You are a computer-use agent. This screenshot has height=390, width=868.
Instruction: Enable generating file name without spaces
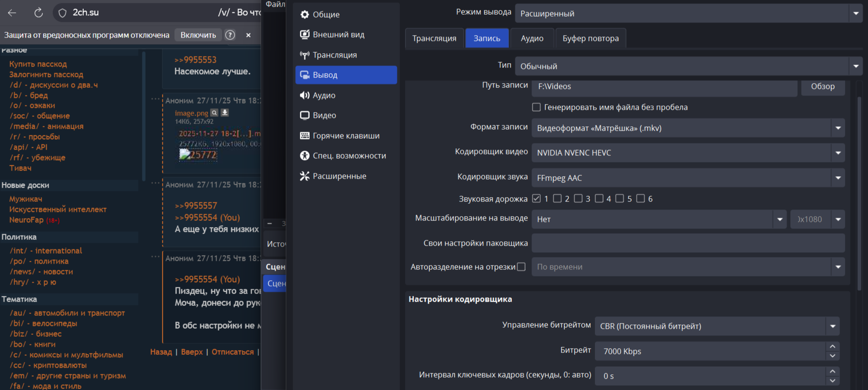click(x=536, y=107)
